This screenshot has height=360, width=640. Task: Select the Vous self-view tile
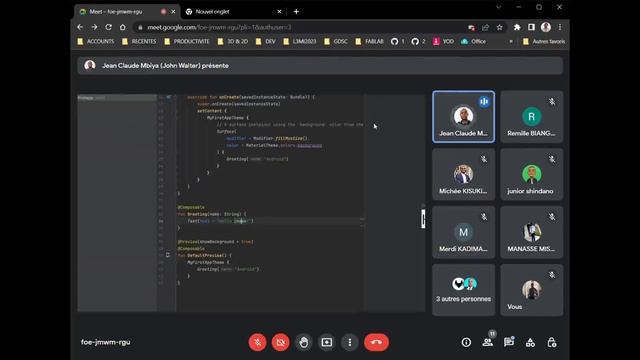531,290
